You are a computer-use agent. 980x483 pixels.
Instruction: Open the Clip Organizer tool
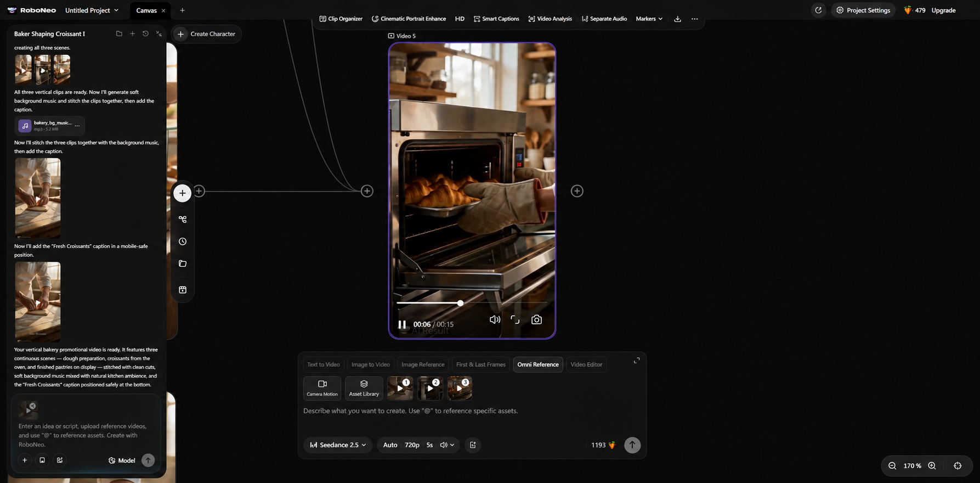341,19
